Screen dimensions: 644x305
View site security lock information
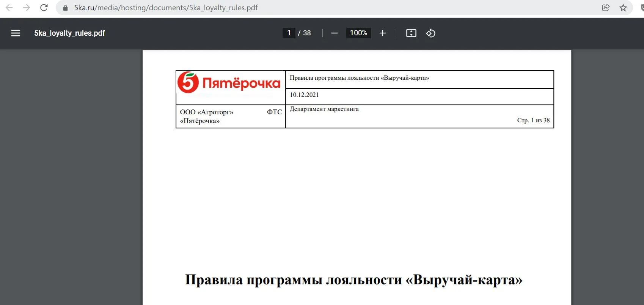pyautogui.click(x=65, y=8)
